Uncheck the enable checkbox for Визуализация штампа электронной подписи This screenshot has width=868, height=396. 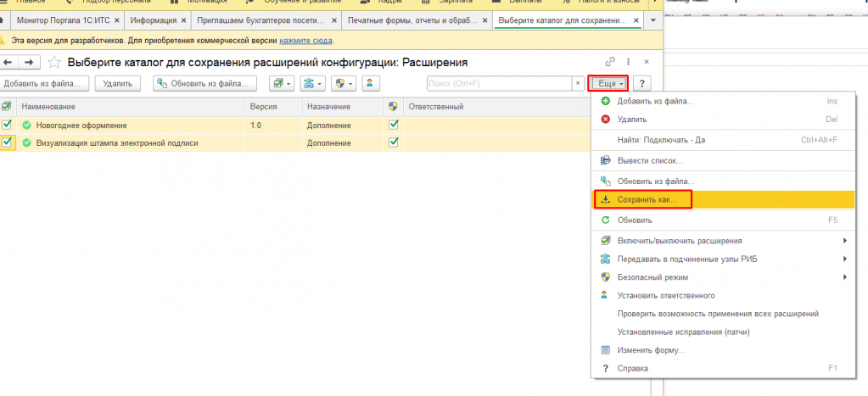7,142
